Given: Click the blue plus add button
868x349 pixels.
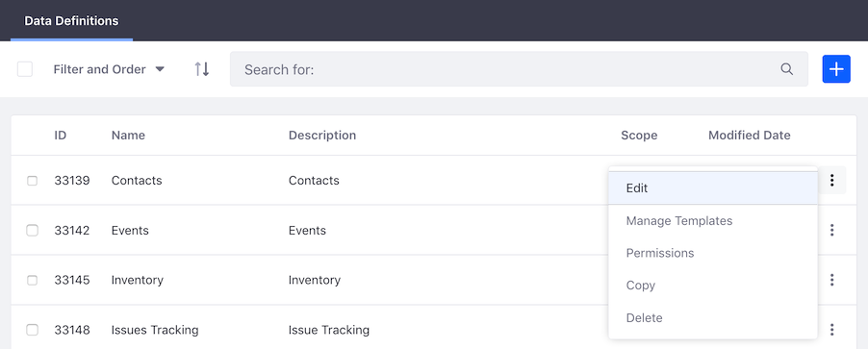Looking at the screenshot, I should (836, 69).
